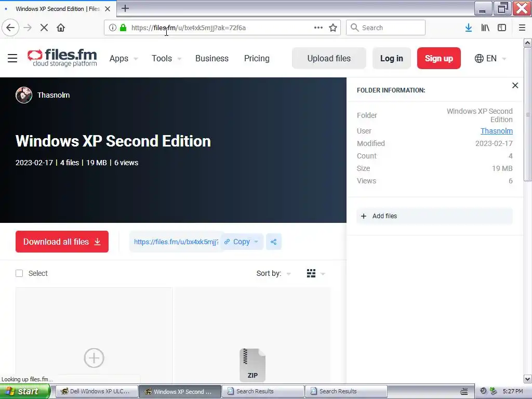Click the page vertical scrollbar thumb

point(528,115)
